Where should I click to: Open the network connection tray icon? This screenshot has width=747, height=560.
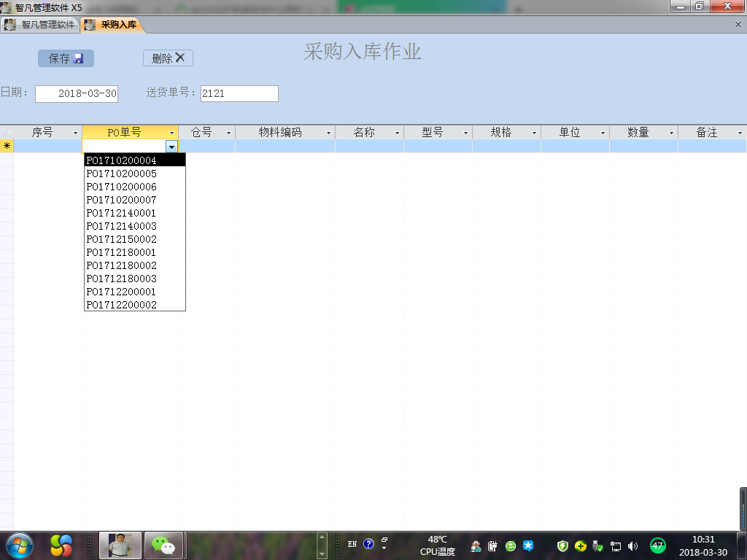pyautogui.click(x=616, y=546)
